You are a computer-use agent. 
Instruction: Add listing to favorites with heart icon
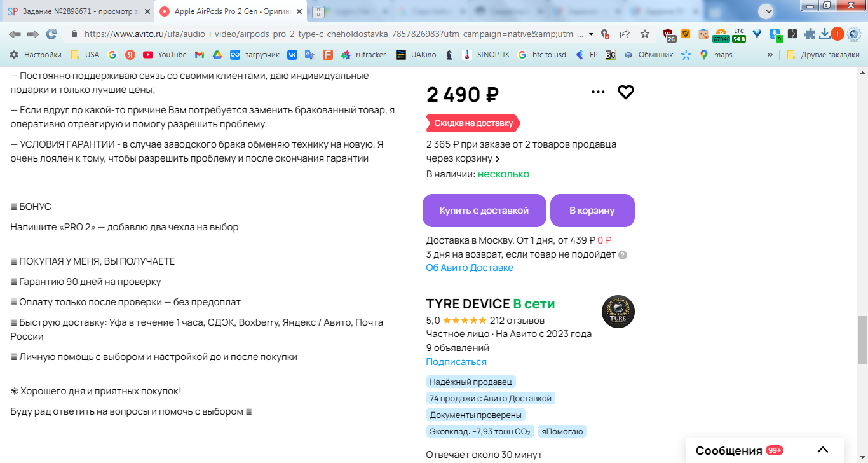click(626, 92)
